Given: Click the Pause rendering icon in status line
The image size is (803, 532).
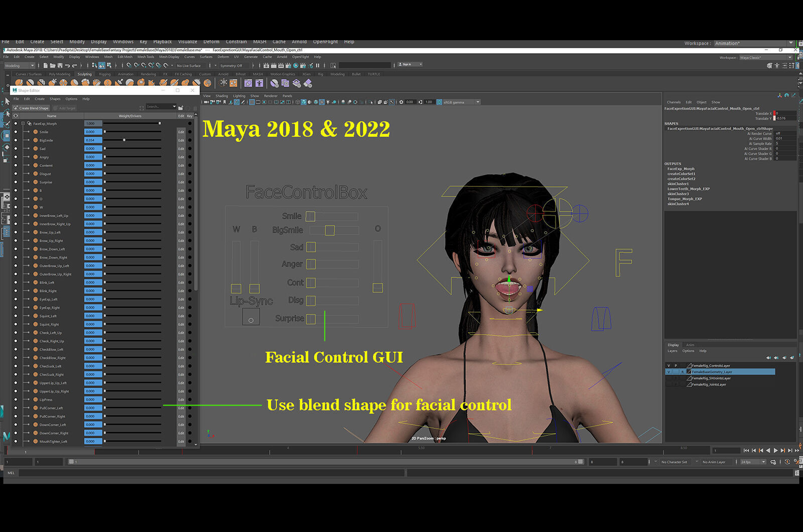Looking at the screenshot, I should tap(318, 65).
